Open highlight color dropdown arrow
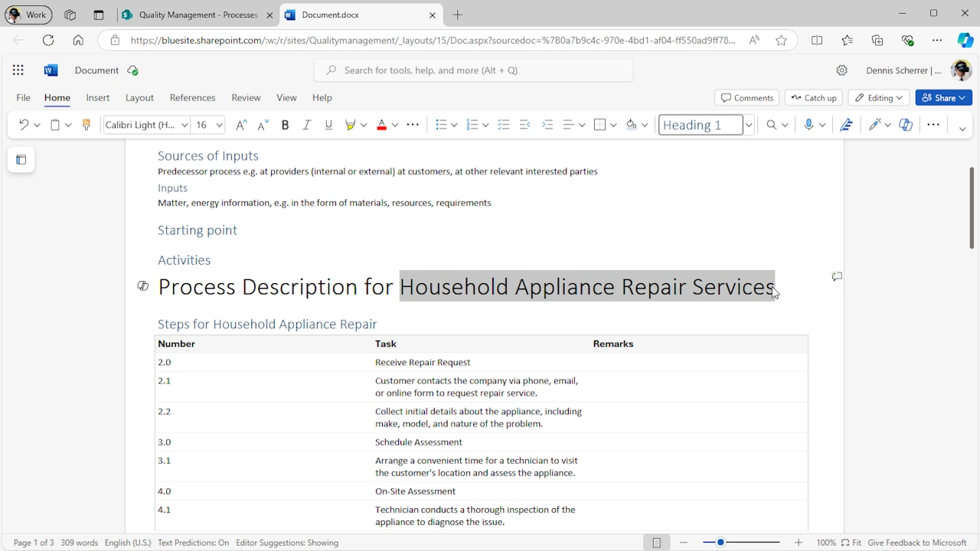Screen dimensions: 980x551 364,125
